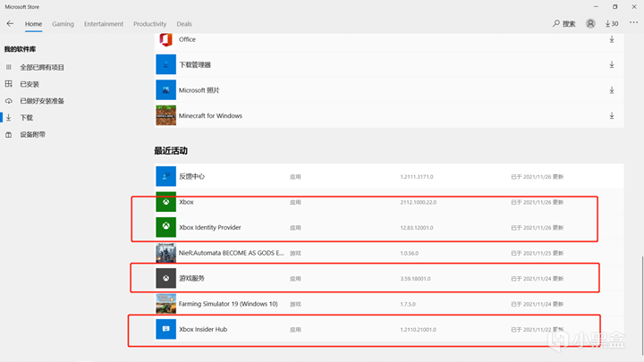Viewport: 644px width, 362px height.
Task: Open the user account profile icon
Action: click(x=590, y=24)
